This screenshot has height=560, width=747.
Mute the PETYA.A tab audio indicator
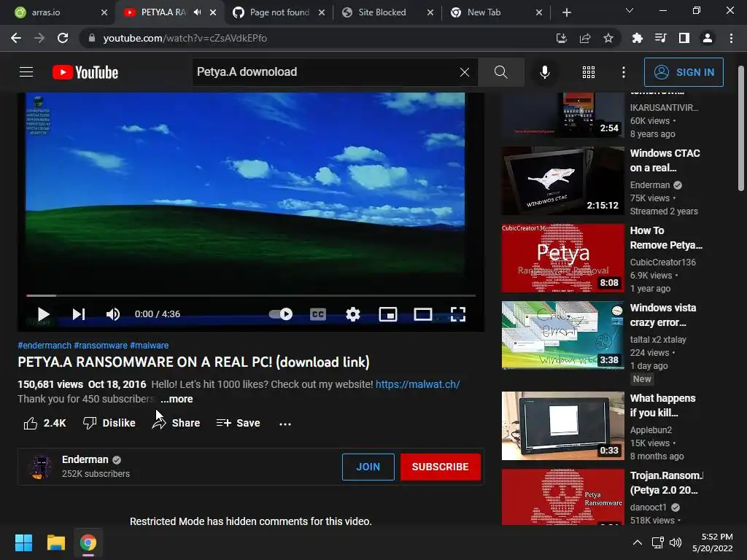pos(197,12)
